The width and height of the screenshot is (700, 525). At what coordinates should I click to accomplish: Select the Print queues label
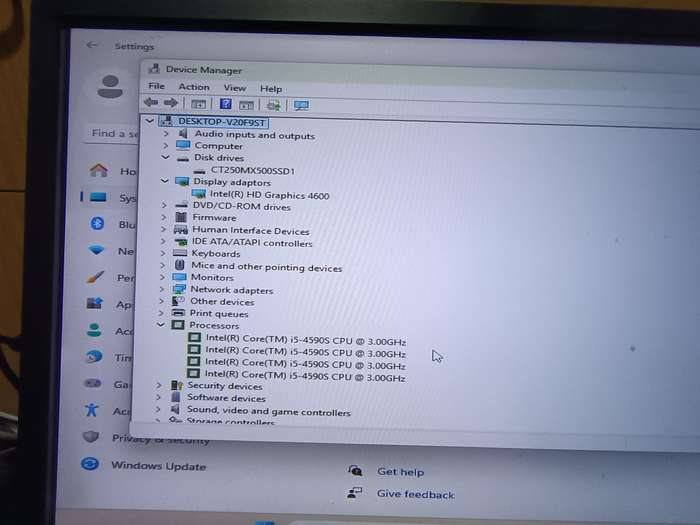point(219,313)
